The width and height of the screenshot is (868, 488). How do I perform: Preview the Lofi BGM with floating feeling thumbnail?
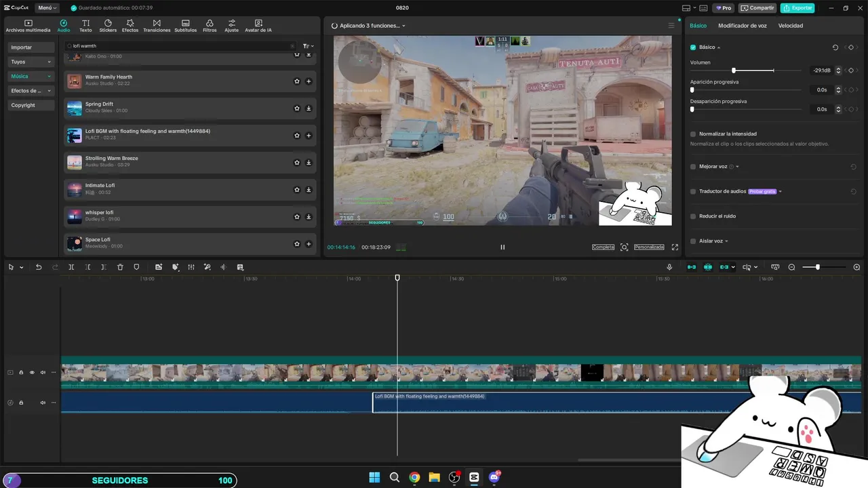[x=74, y=136]
